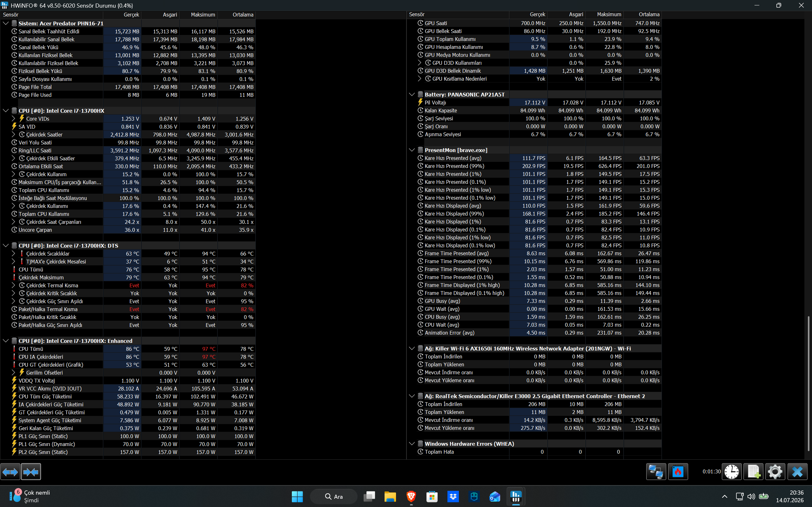Collapse the Battery: PANASONIC AP21A5T group
812x507 pixels.
[412, 95]
